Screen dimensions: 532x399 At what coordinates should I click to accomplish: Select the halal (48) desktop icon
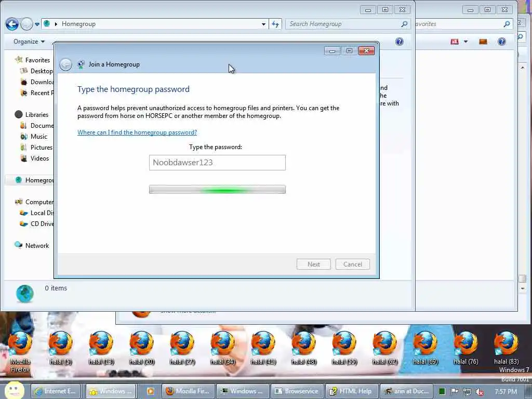tap(303, 348)
